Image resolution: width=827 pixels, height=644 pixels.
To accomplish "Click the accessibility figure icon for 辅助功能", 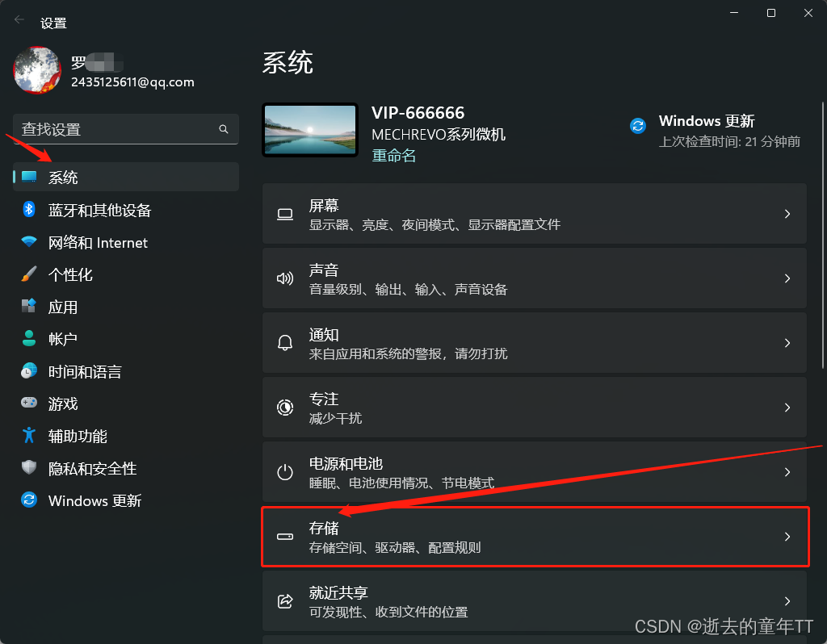I will click(29, 435).
